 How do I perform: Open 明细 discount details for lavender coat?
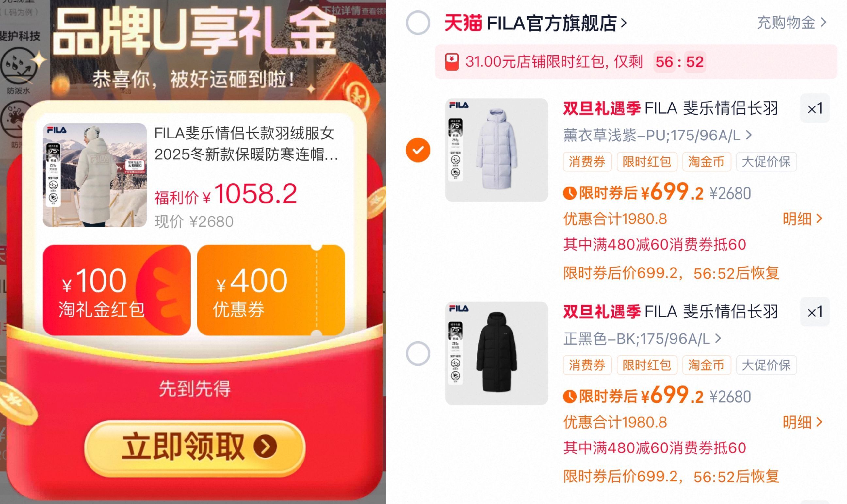coord(802,219)
